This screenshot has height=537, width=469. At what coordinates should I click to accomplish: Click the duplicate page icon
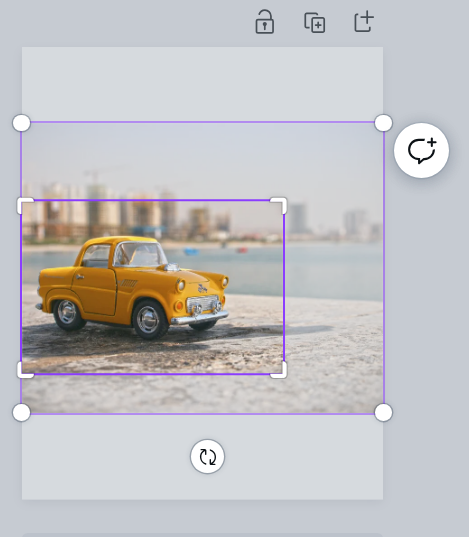[x=315, y=23]
